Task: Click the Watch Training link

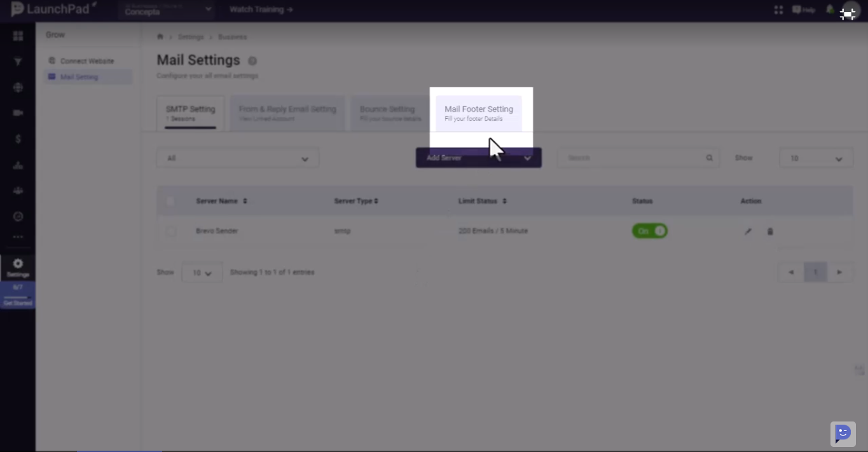Action: pyautogui.click(x=261, y=10)
